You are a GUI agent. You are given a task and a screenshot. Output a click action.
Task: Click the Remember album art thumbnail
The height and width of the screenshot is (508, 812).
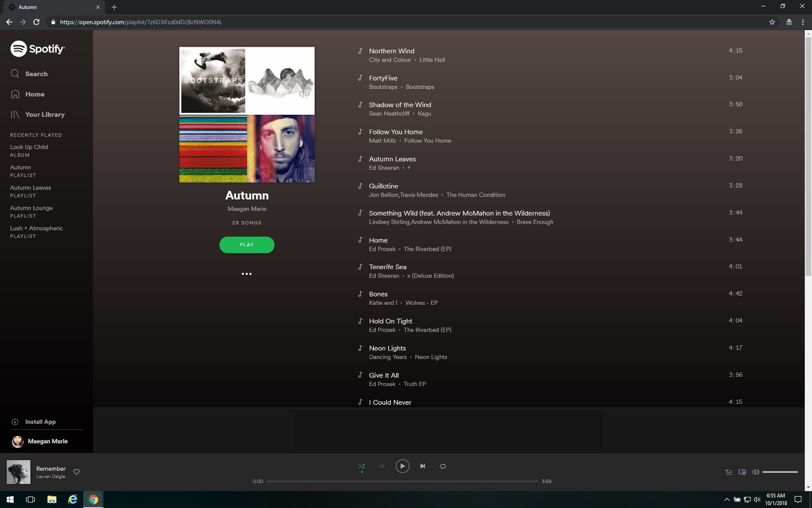[18, 472]
